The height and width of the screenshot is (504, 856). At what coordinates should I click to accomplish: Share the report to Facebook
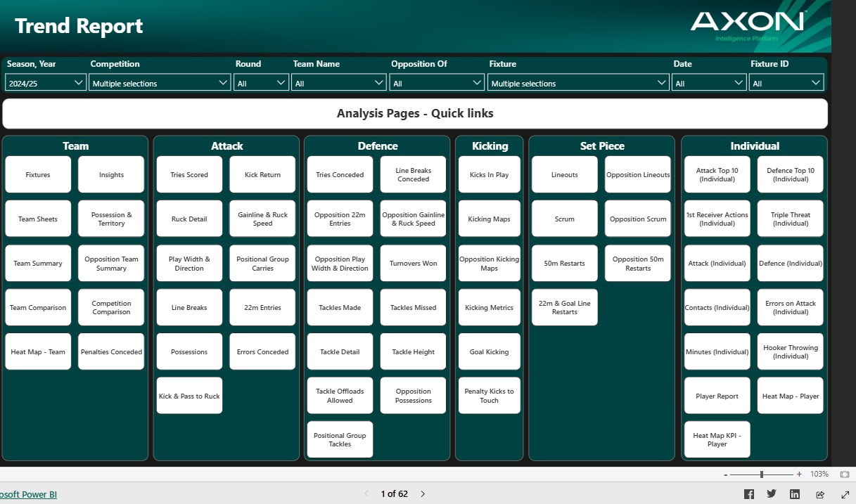748,493
